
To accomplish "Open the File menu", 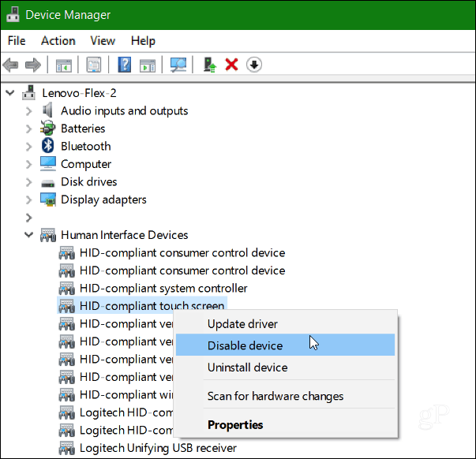I will (17, 41).
